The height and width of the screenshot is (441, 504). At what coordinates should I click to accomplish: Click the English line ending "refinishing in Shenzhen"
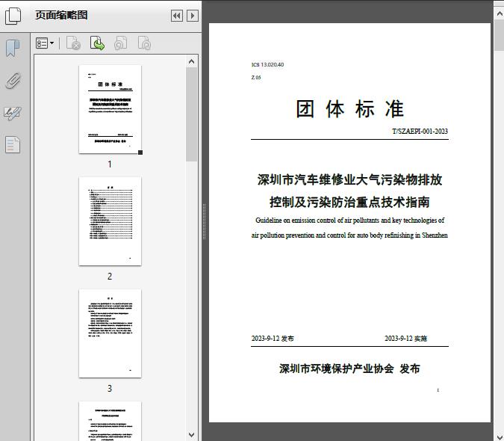[349, 235]
